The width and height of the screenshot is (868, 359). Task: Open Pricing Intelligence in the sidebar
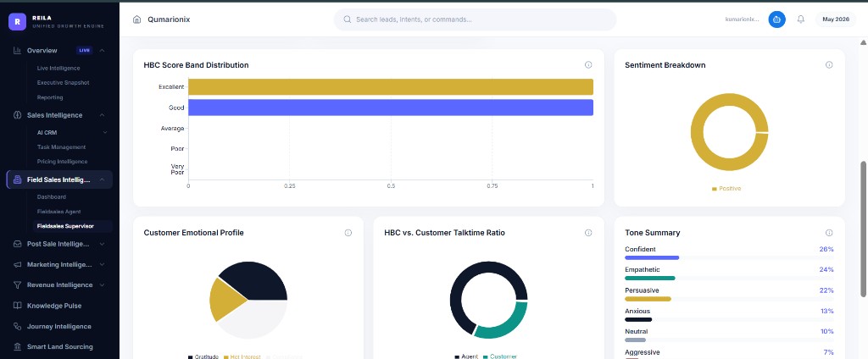pyautogui.click(x=62, y=162)
